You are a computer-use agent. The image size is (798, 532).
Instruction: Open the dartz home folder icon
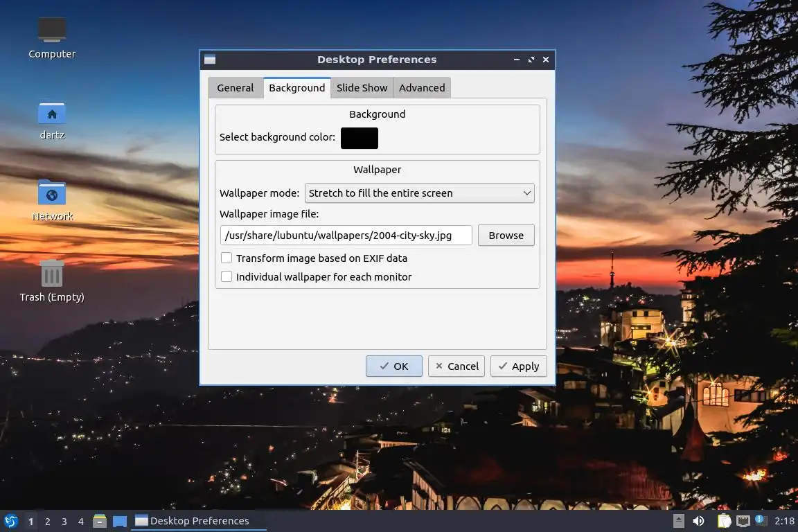tap(52, 121)
